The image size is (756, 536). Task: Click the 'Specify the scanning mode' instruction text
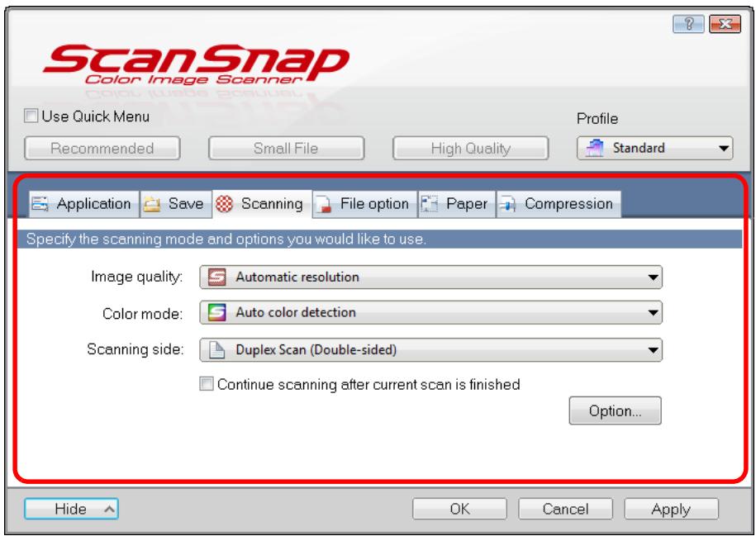point(226,239)
